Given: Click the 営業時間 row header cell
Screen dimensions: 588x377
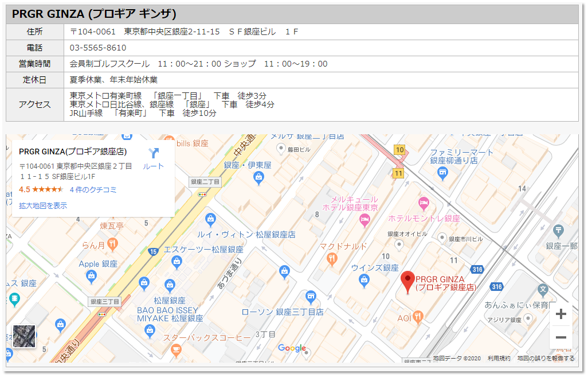Looking at the screenshot, I should (35, 64).
